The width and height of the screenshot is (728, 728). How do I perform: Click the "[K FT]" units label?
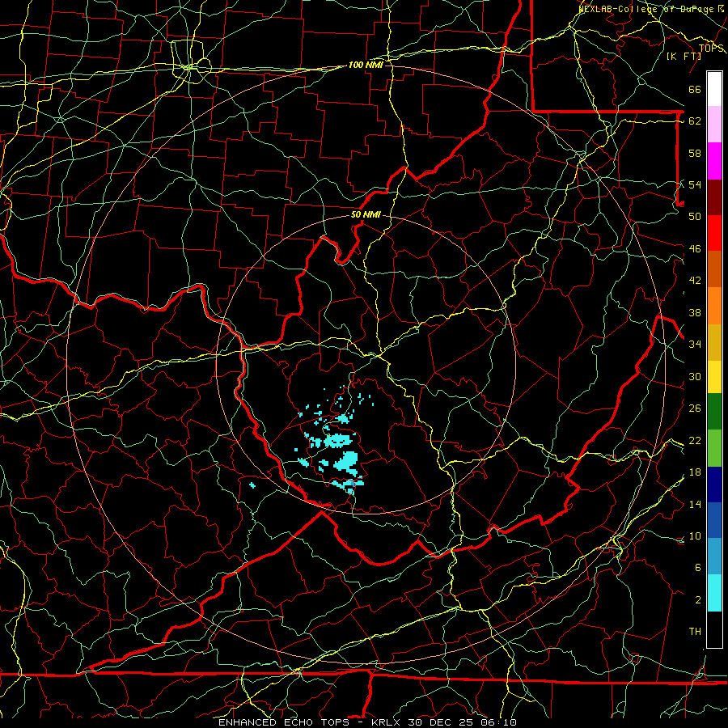click(684, 56)
